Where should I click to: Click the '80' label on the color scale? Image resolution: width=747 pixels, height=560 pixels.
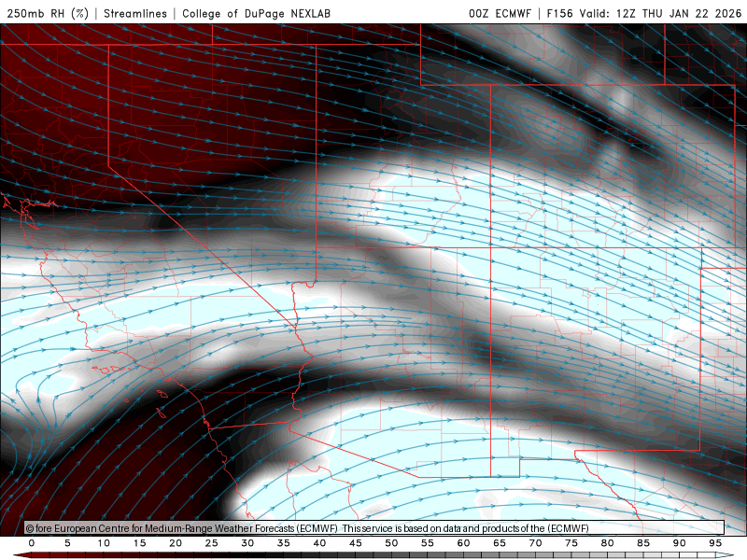click(608, 543)
